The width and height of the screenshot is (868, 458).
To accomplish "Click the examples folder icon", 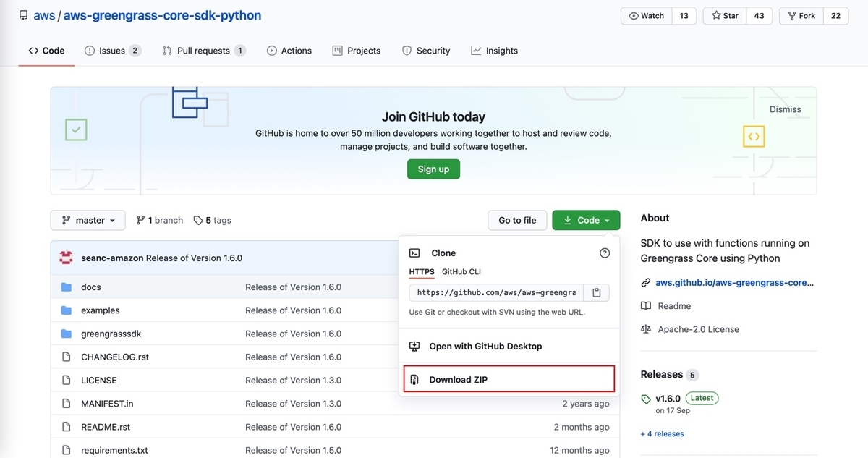I will 67,310.
